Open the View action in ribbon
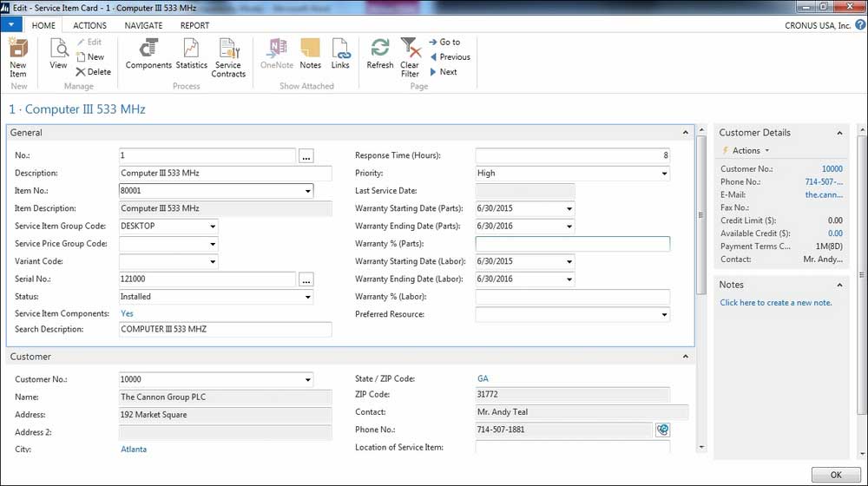 pyautogui.click(x=58, y=54)
